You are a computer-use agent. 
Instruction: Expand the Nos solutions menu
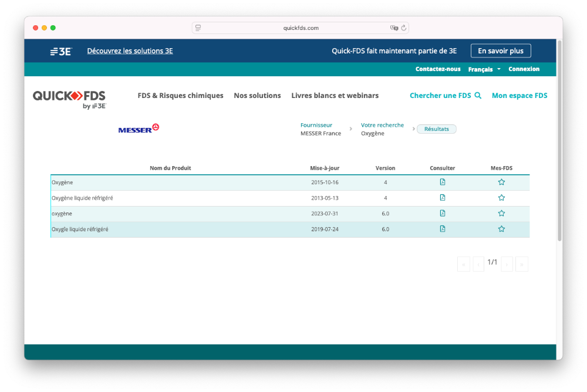click(257, 96)
